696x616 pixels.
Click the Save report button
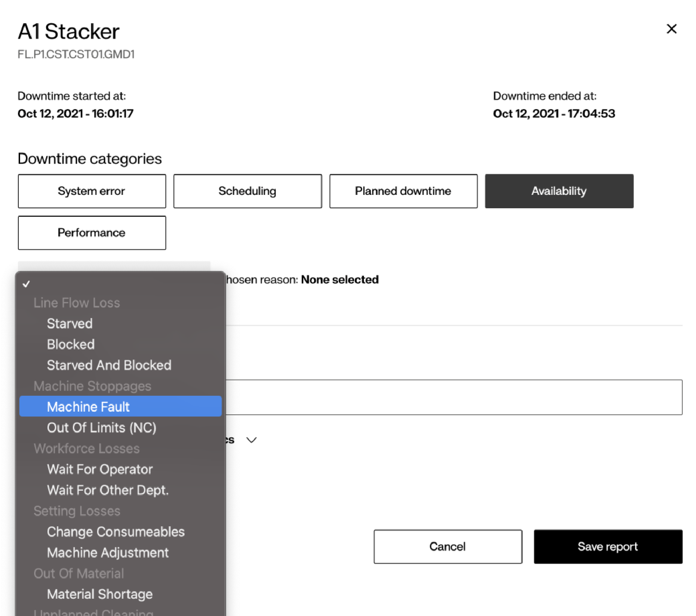(x=607, y=546)
